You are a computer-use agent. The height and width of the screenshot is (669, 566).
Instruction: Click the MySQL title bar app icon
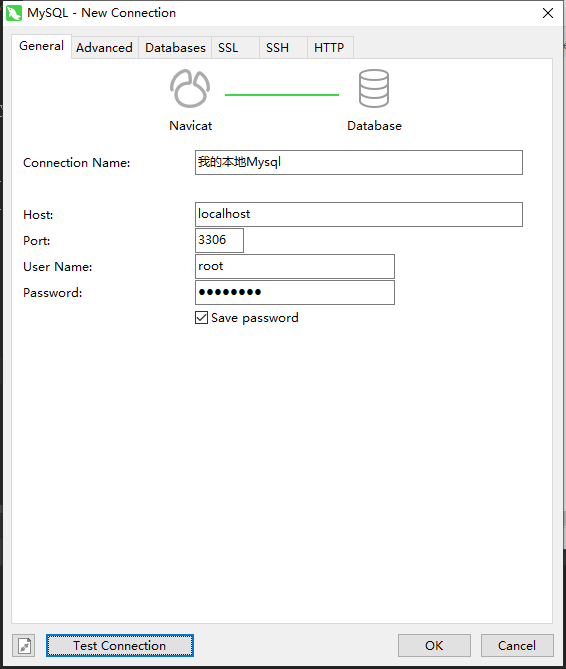13,13
